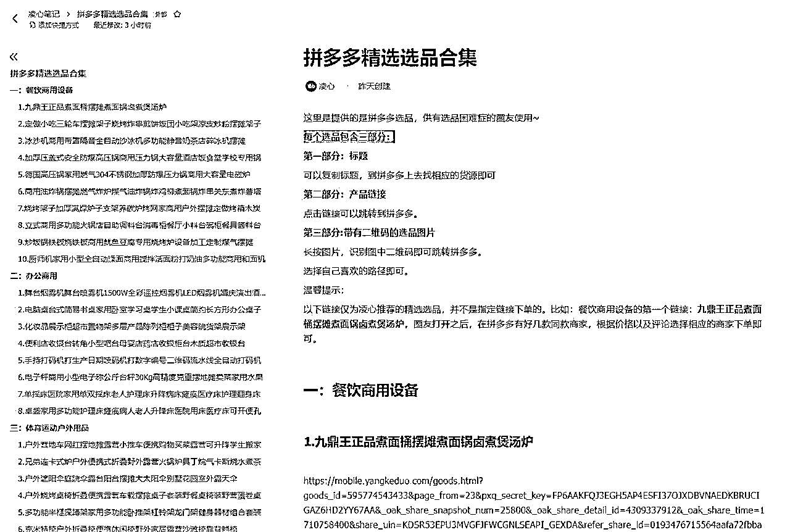Open outline item 6.电子秤商用
Viewport: 790px width, 532px height.
(x=141, y=377)
